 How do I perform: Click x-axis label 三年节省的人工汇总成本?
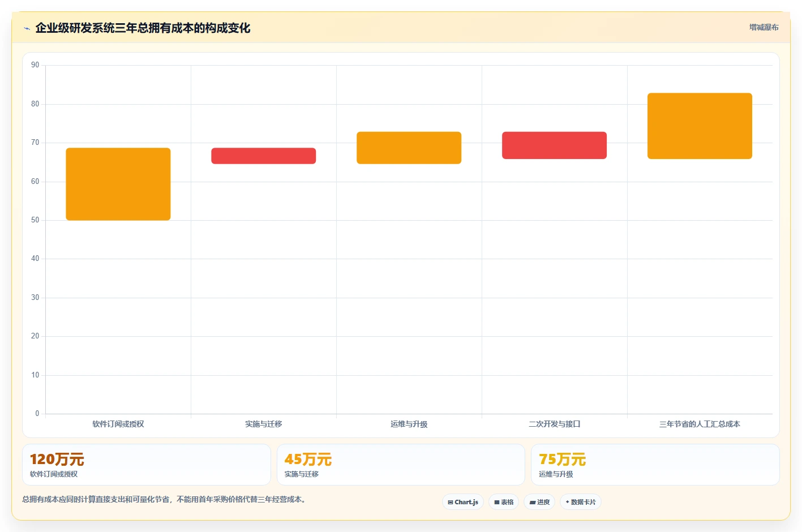coord(700,424)
